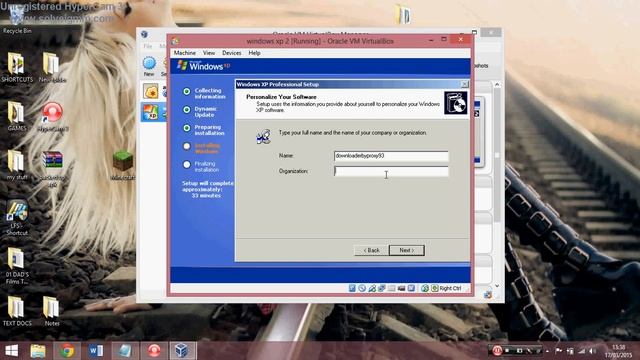Click scroll down arrow in Manager window

(x=497, y=286)
